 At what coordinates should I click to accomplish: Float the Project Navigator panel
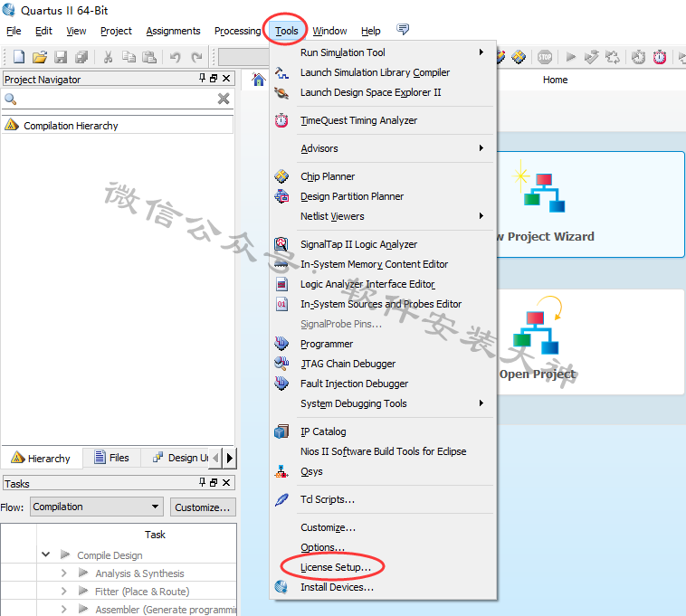click(214, 79)
